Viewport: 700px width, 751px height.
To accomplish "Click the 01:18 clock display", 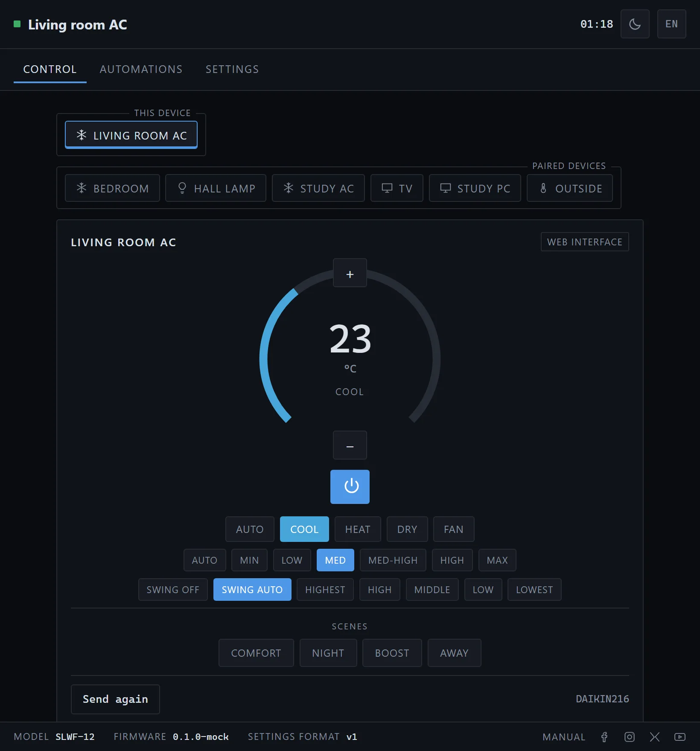I will [597, 24].
